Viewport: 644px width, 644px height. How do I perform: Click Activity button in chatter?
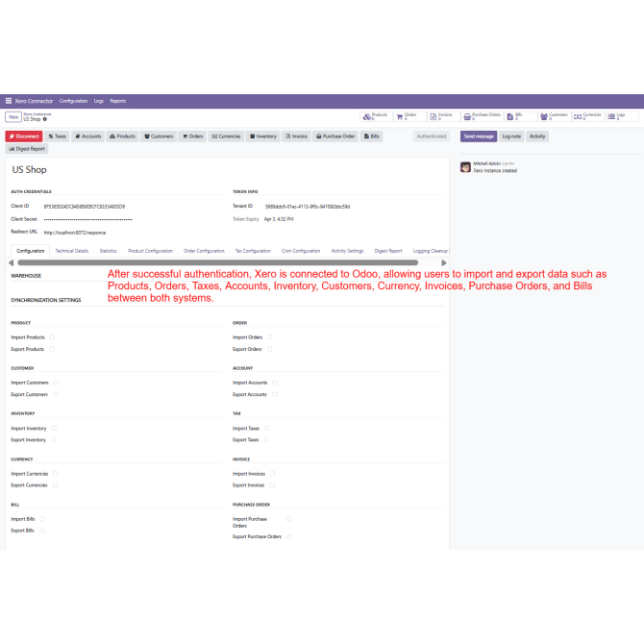(x=536, y=136)
